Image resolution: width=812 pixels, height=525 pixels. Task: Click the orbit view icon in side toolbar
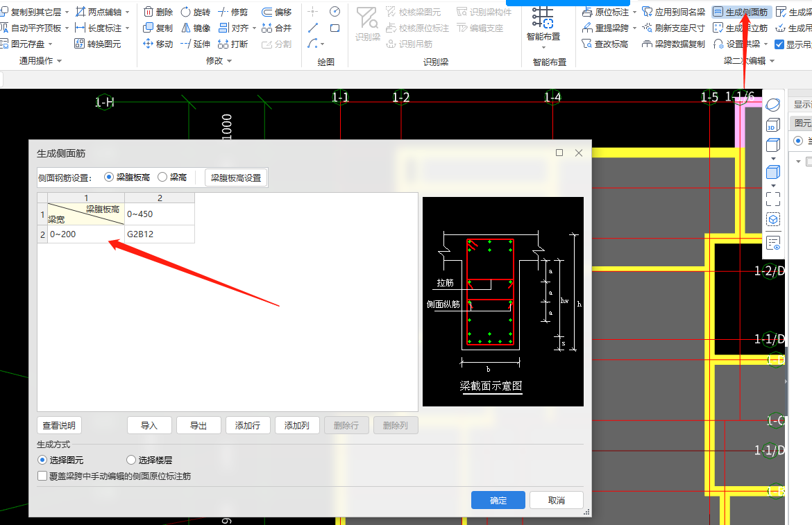tap(772, 105)
